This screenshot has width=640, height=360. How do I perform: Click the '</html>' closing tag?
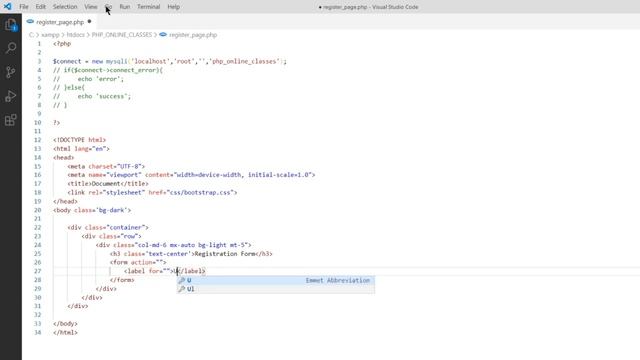point(65,333)
